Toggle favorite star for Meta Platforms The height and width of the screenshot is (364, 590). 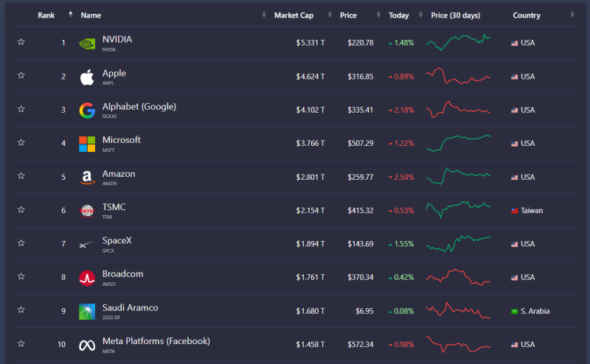[x=21, y=343]
